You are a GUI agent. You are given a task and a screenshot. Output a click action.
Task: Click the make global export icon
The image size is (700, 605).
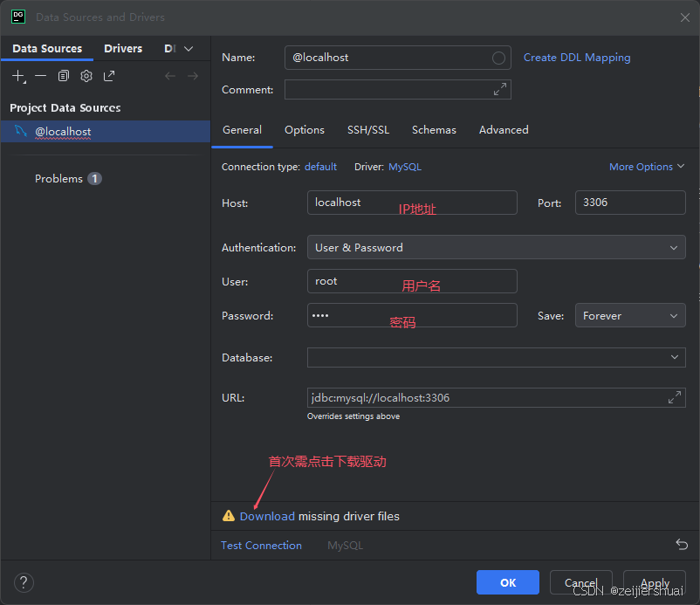tap(109, 76)
